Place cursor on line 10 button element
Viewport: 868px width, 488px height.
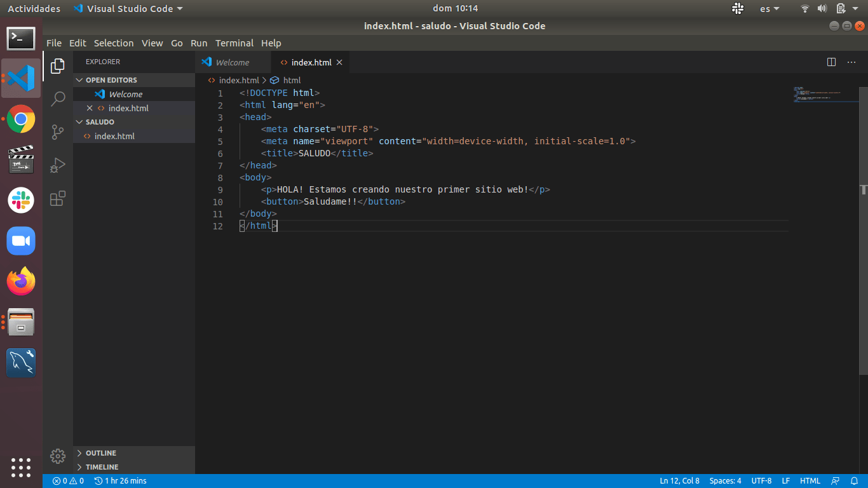point(333,201)
